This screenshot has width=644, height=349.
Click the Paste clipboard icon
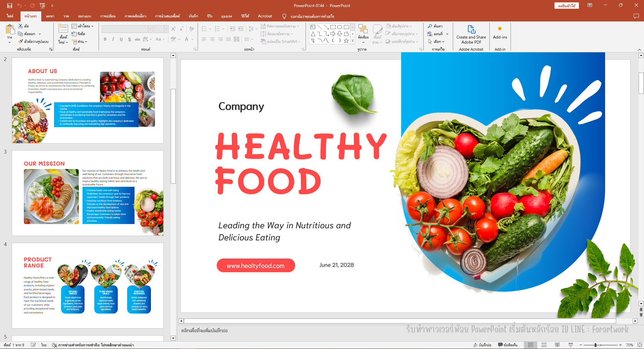[10, 30]
